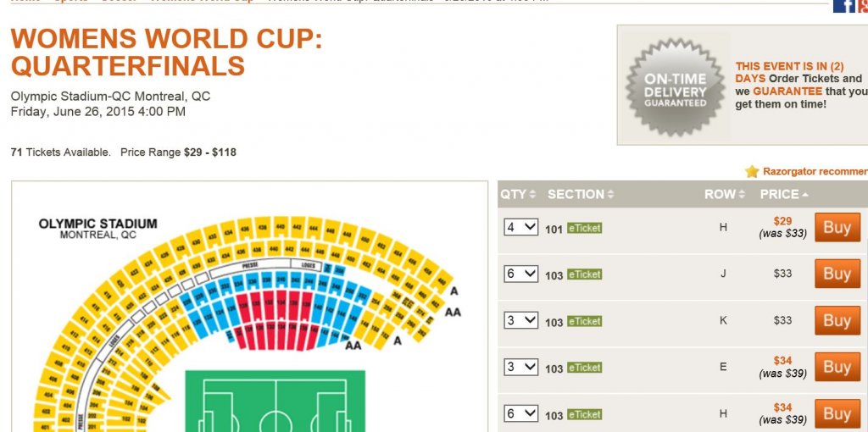Click the Facebook share icon
This screenshot has width=868, height=432.
pos(844,6)
